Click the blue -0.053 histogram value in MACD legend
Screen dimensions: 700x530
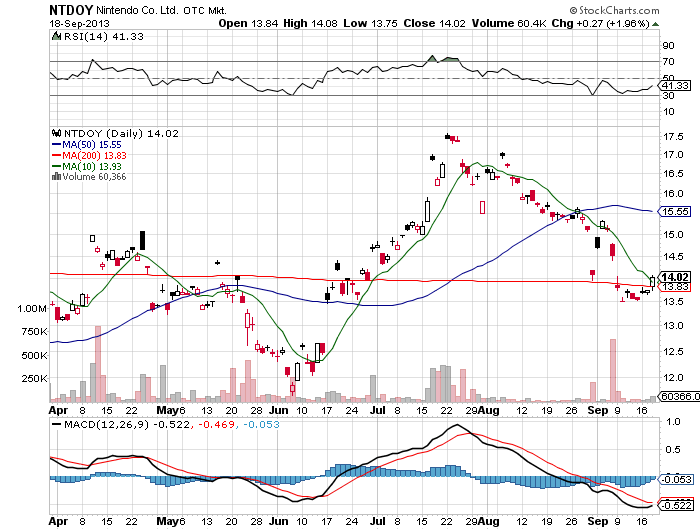tap(261, 424)
